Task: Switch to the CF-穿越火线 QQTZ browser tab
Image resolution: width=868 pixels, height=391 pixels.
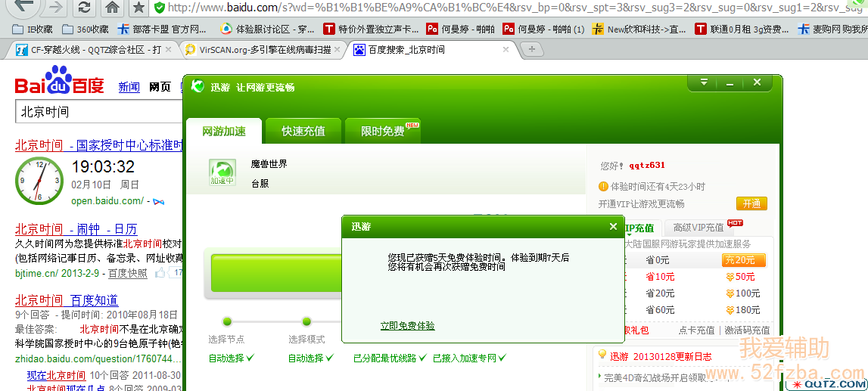Action: coord(89,50)
